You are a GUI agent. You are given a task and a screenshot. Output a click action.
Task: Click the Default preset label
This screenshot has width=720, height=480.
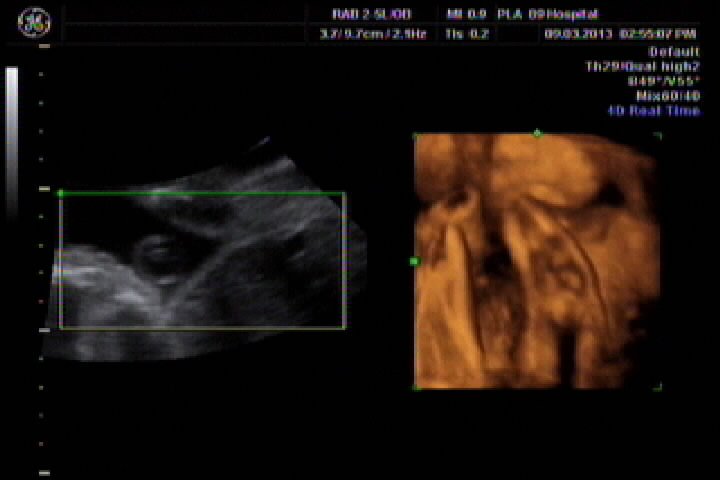coord(674,51)
